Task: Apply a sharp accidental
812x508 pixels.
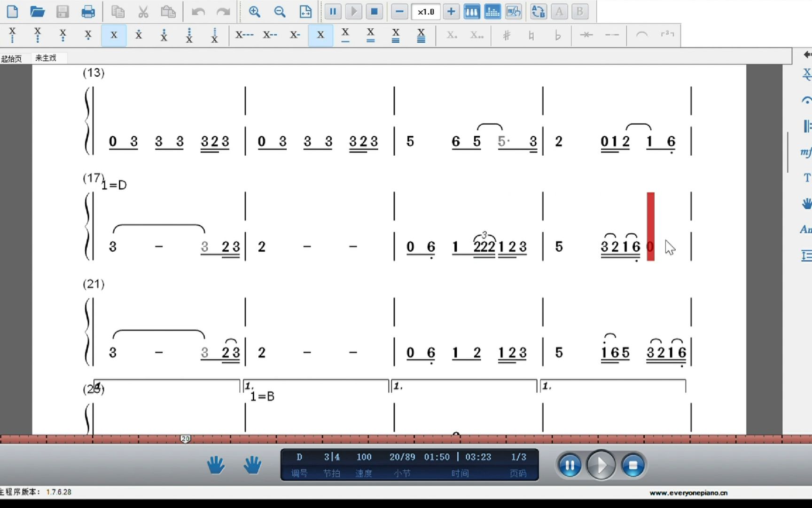Action: click(x=507, y=35)
